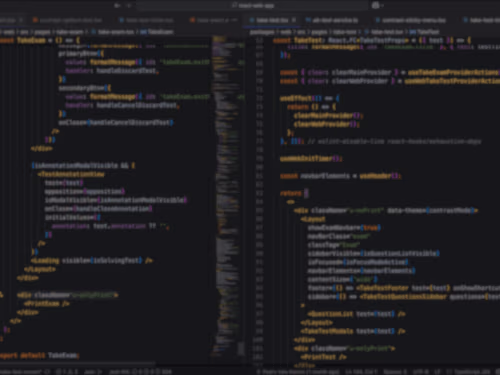Expand the dropdown arrow beside Copilot icon
This screenshot has width=500, height=375.
tap(382, 5)
